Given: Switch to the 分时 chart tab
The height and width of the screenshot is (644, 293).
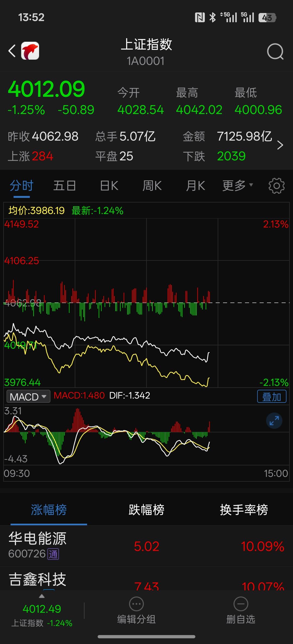Looking at the screenshot, I should [x=21, y=186].
